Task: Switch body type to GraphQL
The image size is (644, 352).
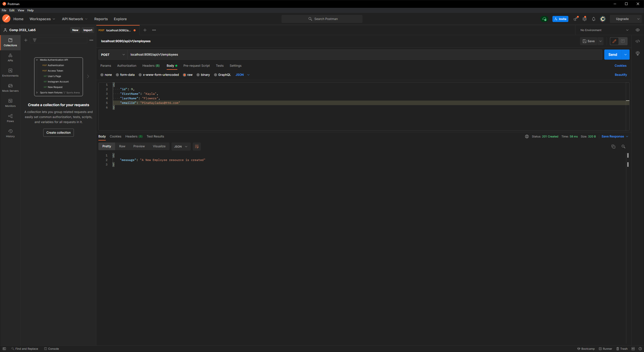Action: coord(222,75)
